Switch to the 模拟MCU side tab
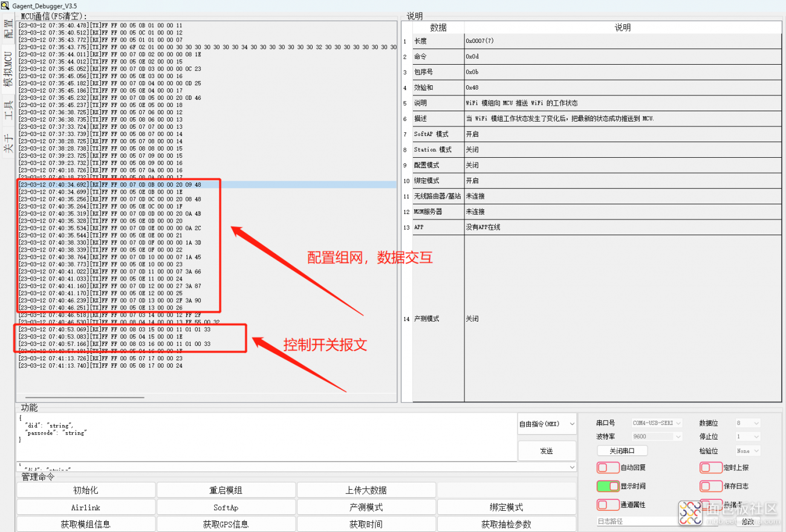This screenshot has width=786, height=532. pos(8,69)
